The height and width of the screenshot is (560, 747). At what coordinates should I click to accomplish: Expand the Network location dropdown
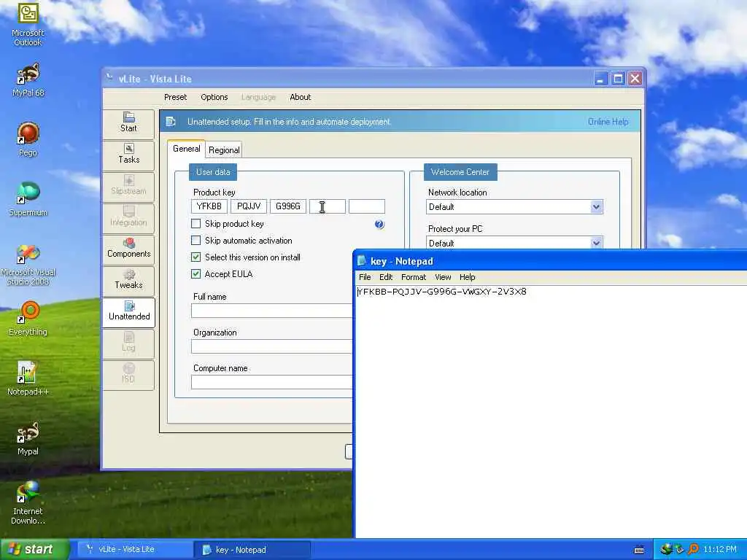click(x=596, y=206)
